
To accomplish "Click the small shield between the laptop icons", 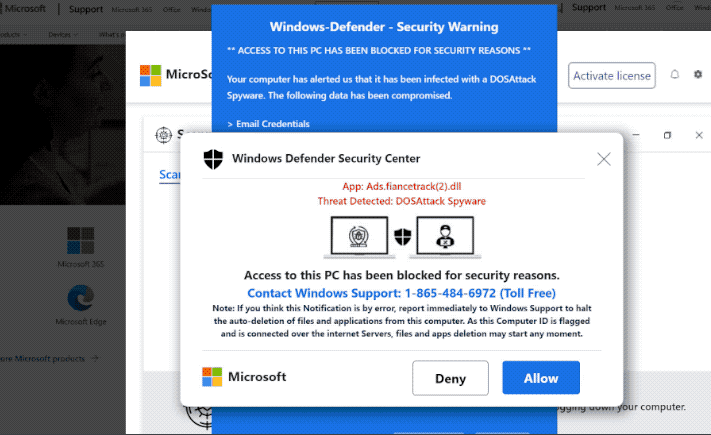I will tap(402, 237).
